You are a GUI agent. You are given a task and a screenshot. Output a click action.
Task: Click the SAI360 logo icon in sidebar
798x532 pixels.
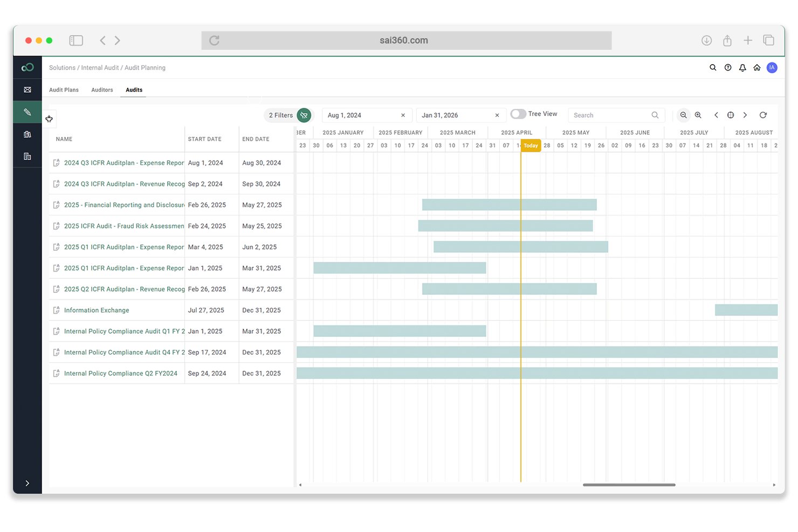27,67
